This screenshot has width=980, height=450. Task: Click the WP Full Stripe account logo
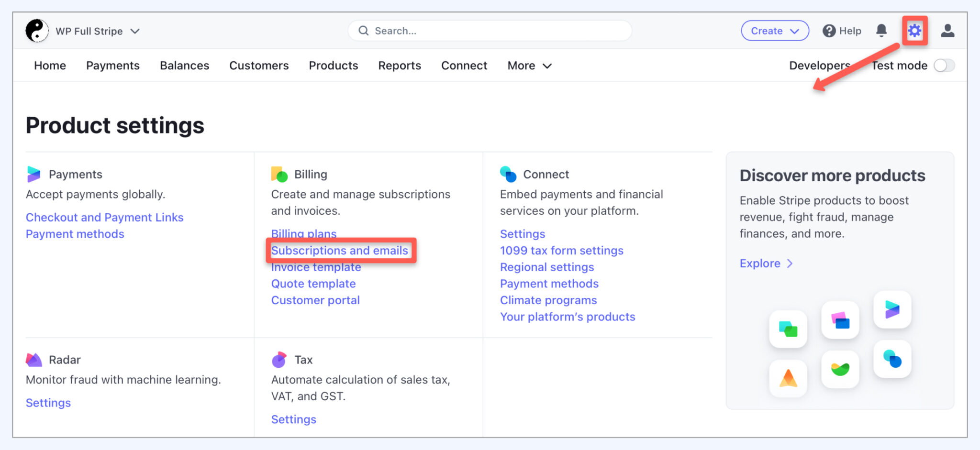36,31
